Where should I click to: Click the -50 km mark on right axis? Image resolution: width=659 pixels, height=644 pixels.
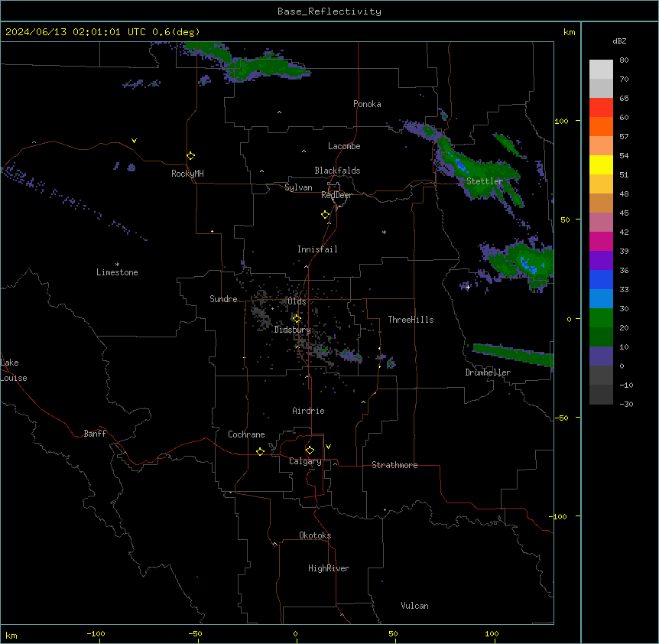click(x=561, y=418)
